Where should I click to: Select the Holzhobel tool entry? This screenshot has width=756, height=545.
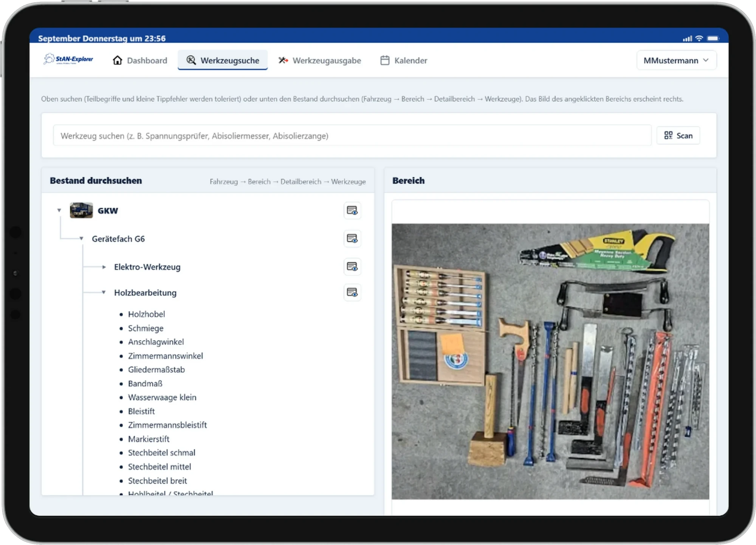[x=146, y=314]
